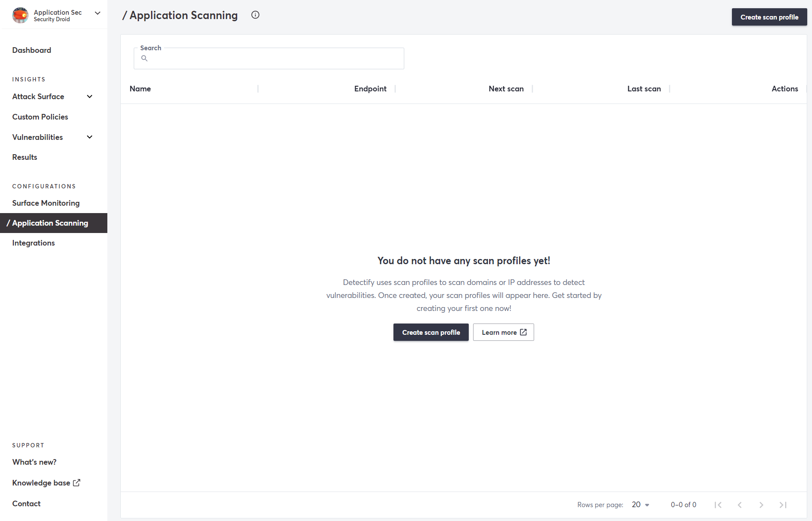
Task: Jump to last page with pagination icon
Action: (783, 505)
